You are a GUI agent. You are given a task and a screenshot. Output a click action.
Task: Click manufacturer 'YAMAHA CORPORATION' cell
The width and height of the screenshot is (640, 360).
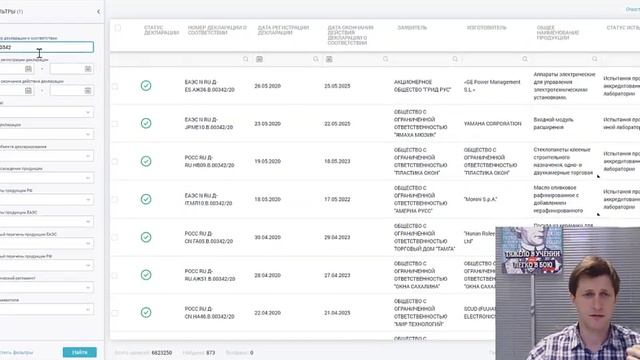pos(492,124)
